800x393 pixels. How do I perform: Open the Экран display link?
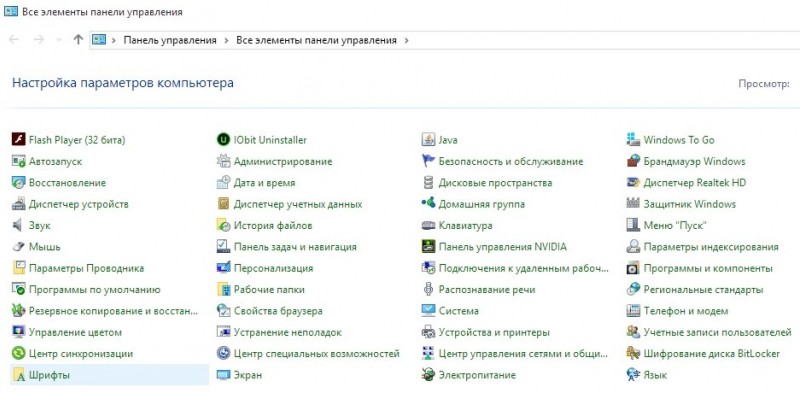(x=247, y=375)
